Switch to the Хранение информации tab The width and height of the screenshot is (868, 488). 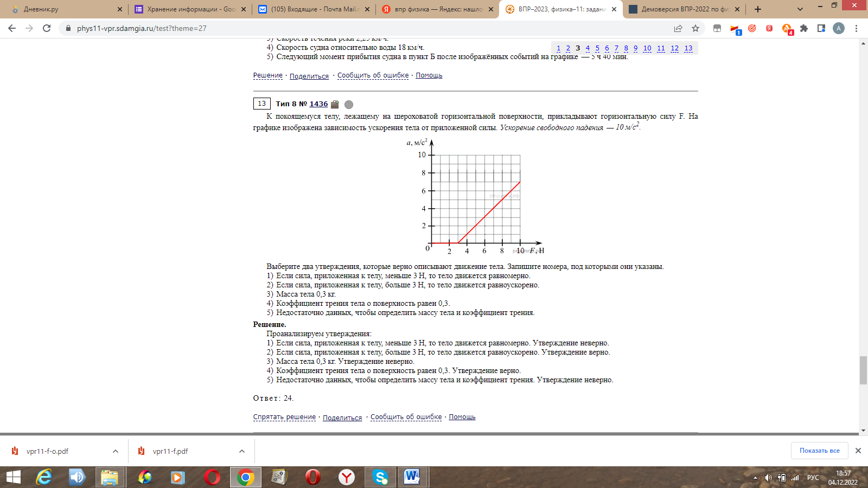pyautogui.click(x=190, y=9)
